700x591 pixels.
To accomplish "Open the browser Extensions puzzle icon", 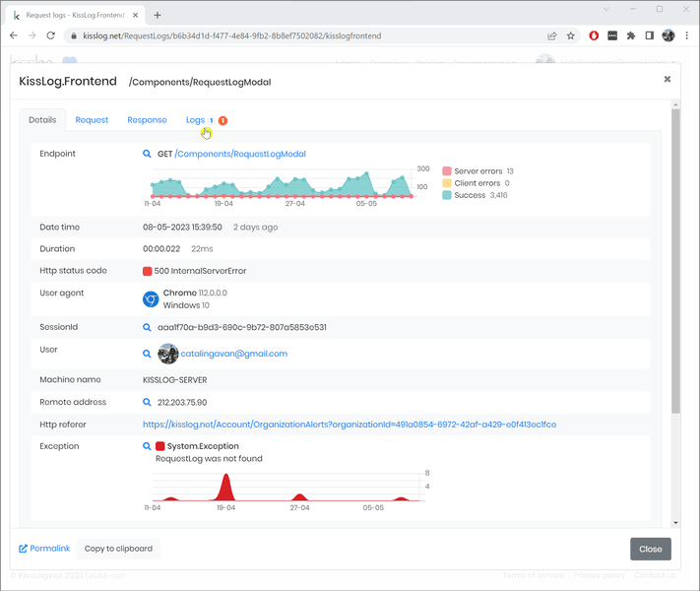I will (631, 35).
